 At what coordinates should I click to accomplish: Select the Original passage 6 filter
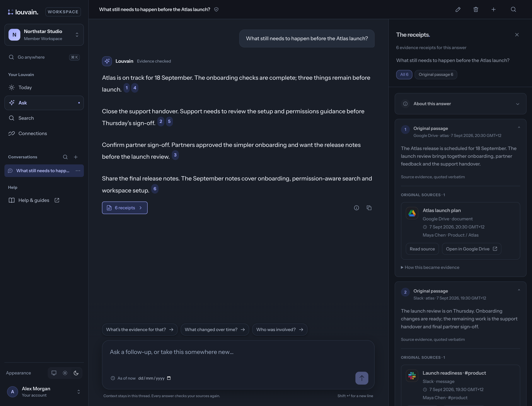click(x=436, y=74)
